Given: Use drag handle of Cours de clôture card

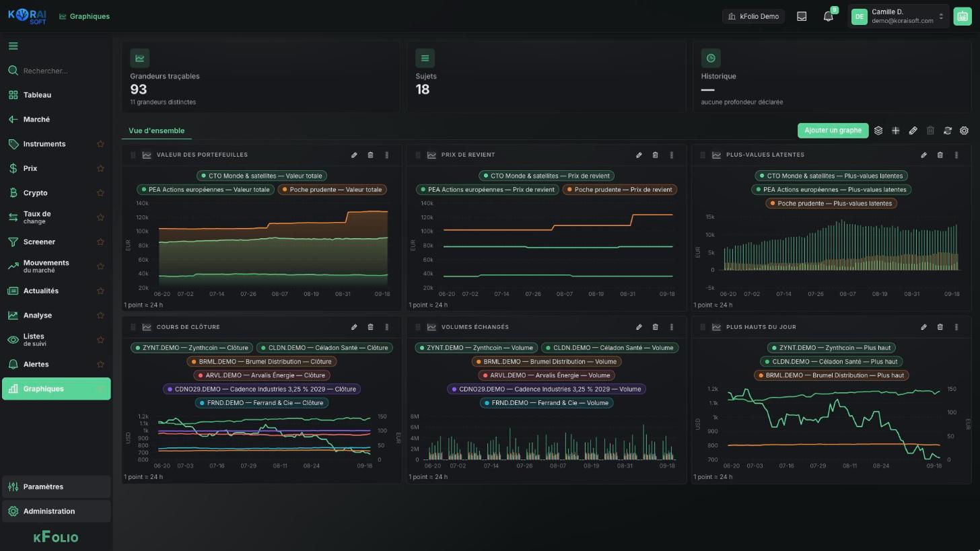Looking at the screenshot, I should click(x=133, y=327).
